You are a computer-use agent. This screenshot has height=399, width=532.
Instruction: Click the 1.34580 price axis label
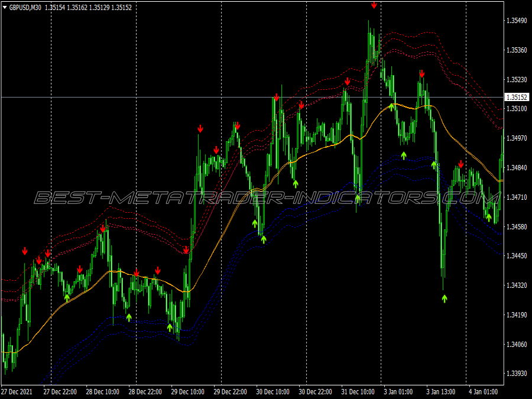(x=517, y=226)
